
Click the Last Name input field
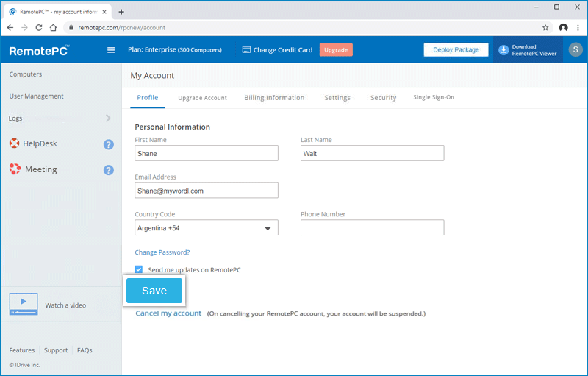[373, 153]
